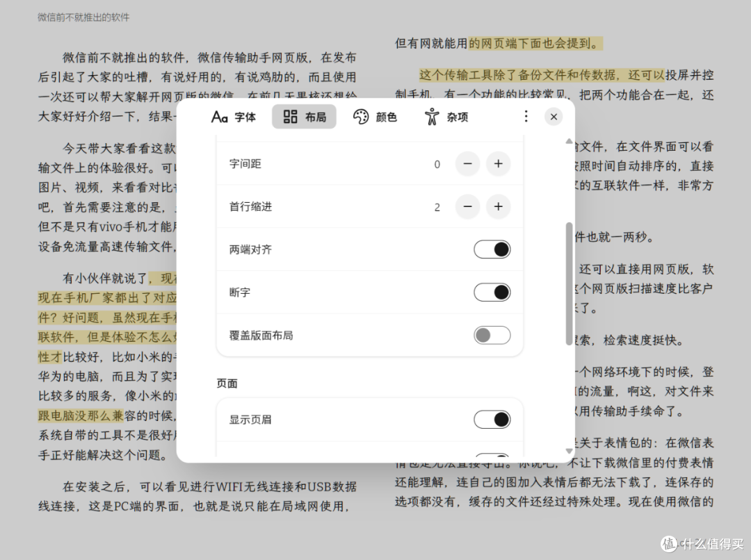Click highlighted text 的网页端下面也会提到
The image size is (751, 560).
coord(535,44)
